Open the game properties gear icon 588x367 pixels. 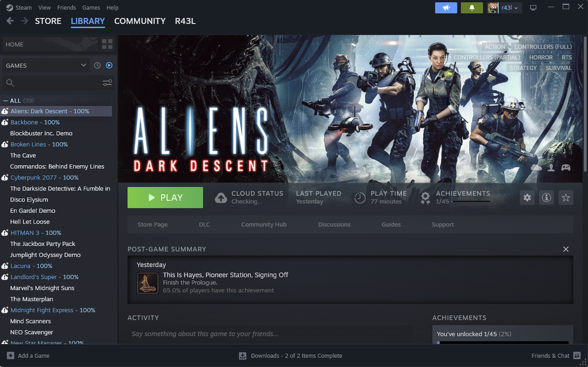click(527, 197)
